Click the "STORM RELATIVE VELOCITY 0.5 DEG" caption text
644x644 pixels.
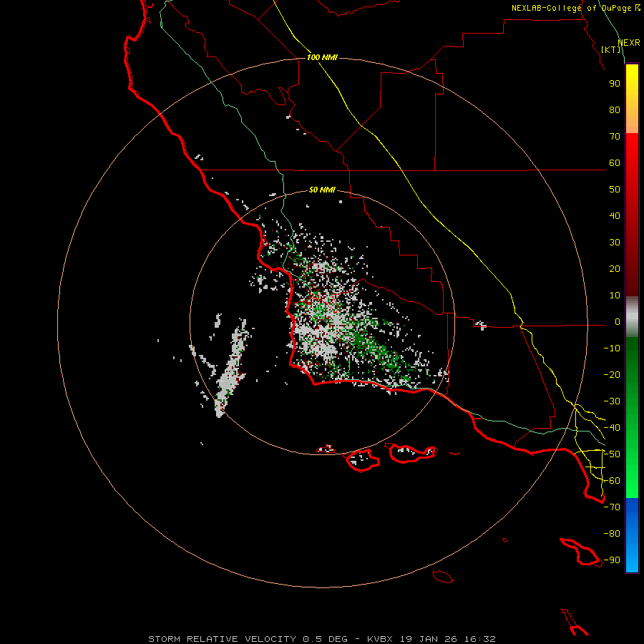pyautogui.click(x=248, y=639)
